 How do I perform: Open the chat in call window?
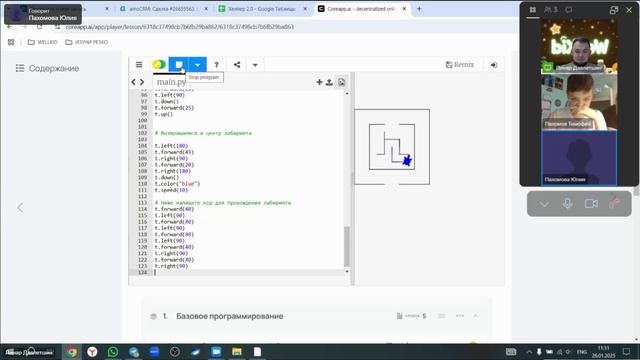click(569, 10)
